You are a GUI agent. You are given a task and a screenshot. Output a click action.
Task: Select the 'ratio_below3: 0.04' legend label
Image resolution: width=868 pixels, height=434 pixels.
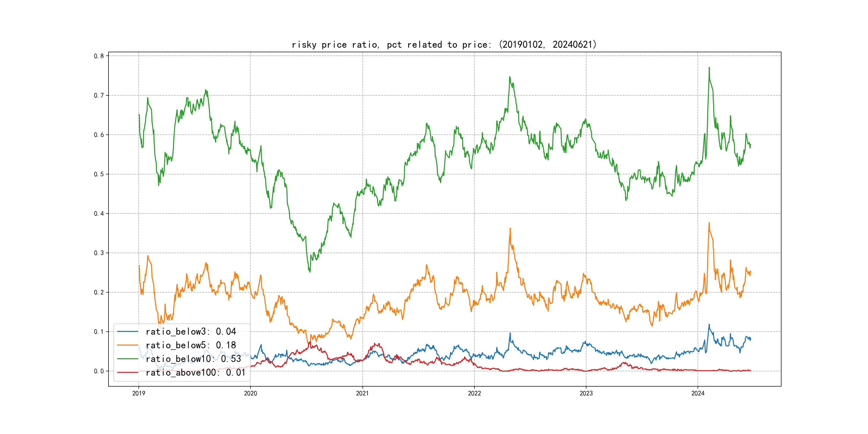tap(191, 332)
